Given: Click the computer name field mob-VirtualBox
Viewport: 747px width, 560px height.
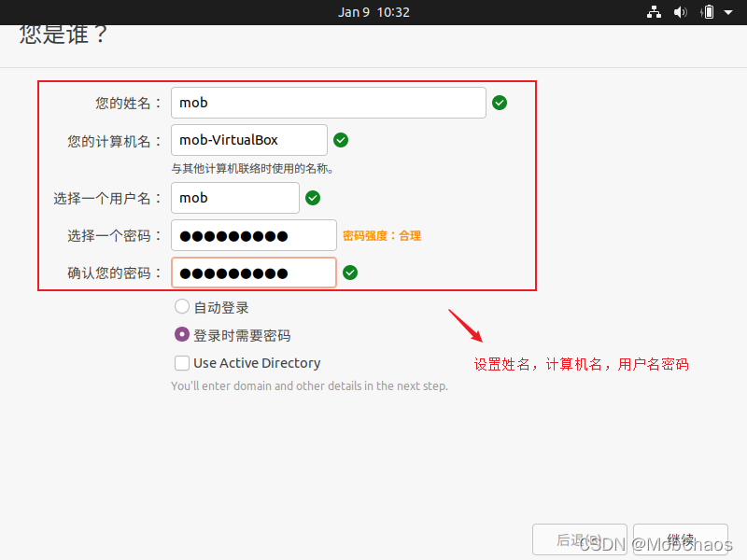Looking at the screenshot, I should click(249, 140).
